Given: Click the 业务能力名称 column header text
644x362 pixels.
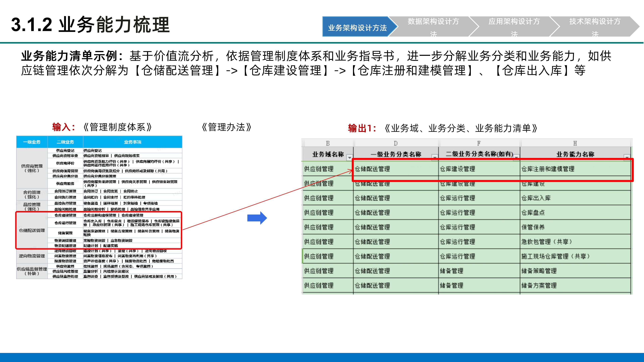Looking at the screenshot, I should (575, 154).
